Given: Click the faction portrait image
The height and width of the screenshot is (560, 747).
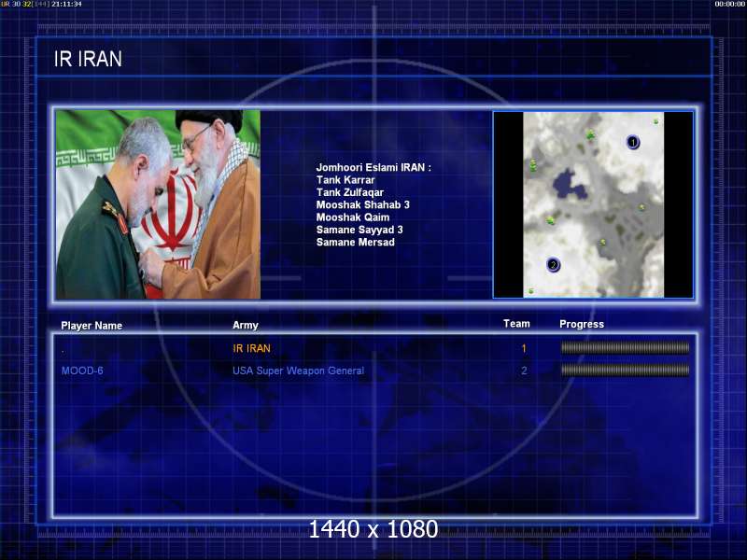Looking at the screenshot, I should (158, 204).
